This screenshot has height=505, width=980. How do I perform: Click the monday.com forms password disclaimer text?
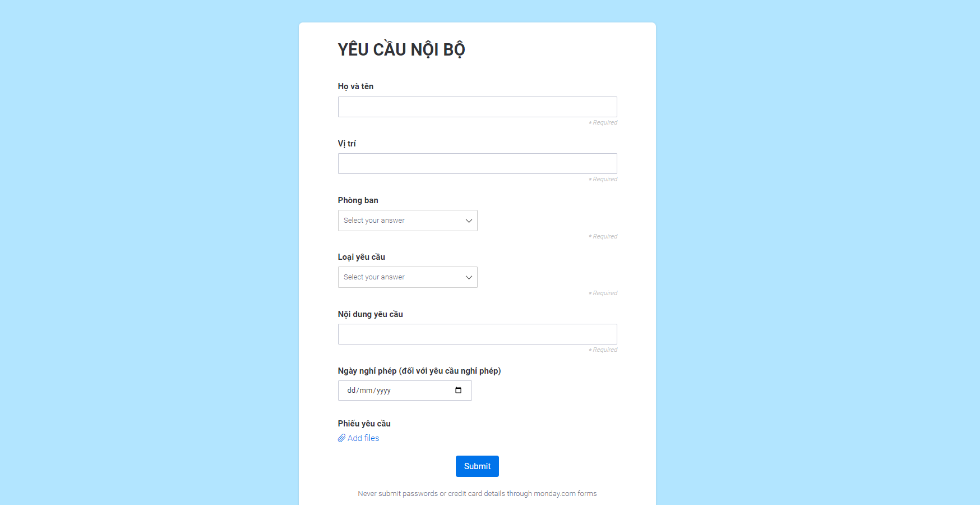tap(477, 494)
